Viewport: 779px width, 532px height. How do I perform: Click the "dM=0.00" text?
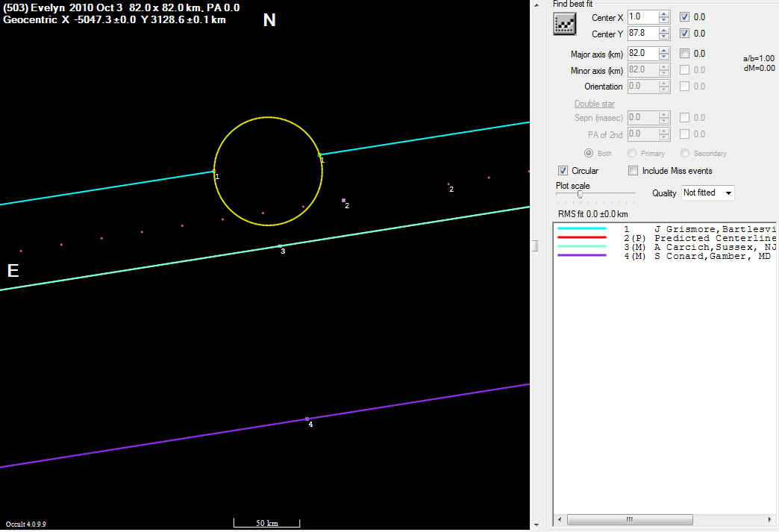coord(759,68)
